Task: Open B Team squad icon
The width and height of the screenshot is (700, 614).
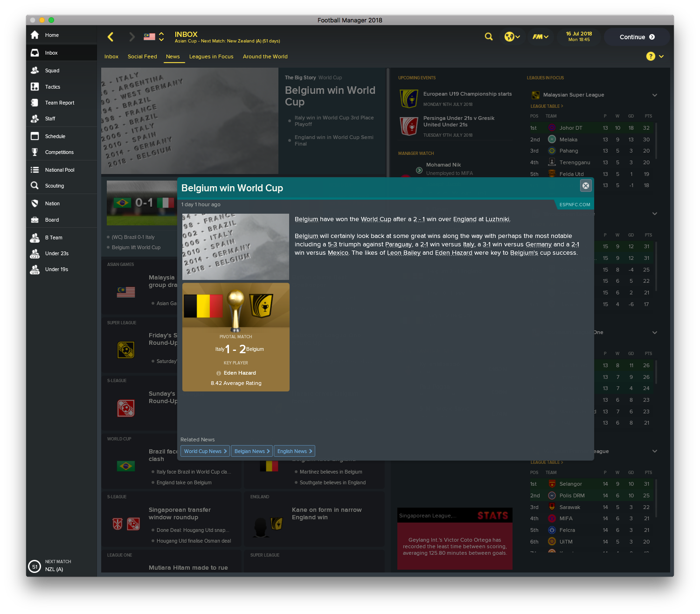Action: (35, 237)
